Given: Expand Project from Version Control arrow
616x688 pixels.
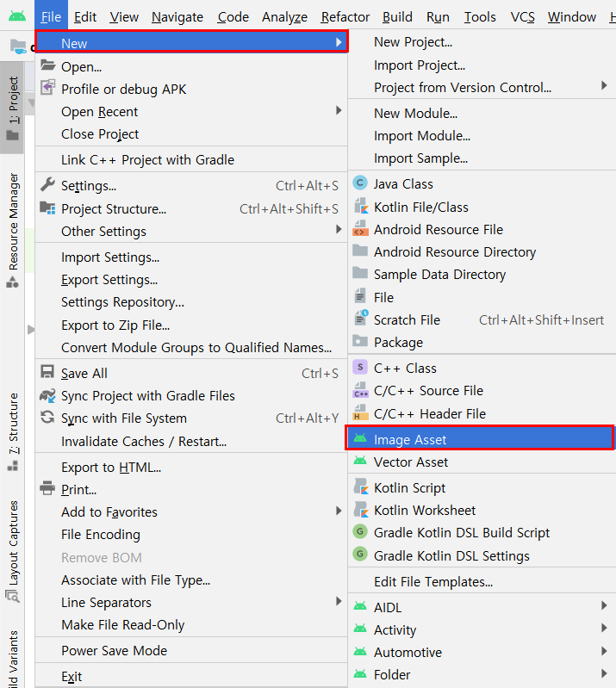Looking at the screenshot, I should [604, 85].
